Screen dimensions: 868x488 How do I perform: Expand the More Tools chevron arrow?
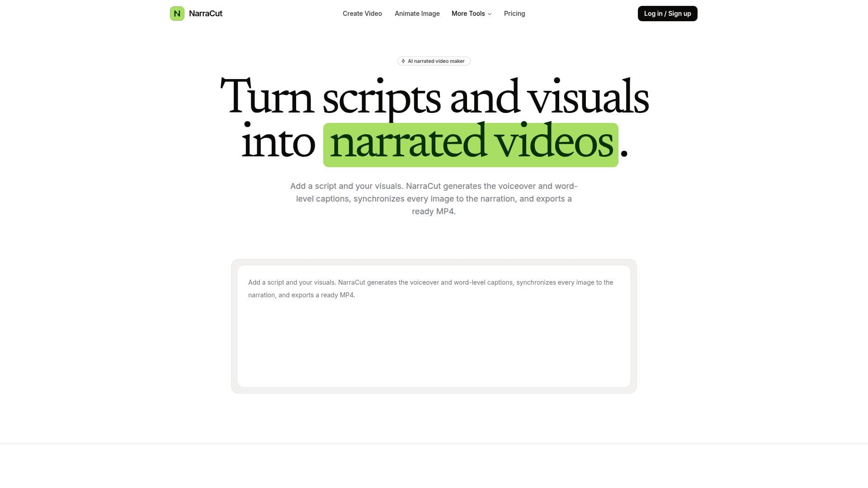coord(490,14)
